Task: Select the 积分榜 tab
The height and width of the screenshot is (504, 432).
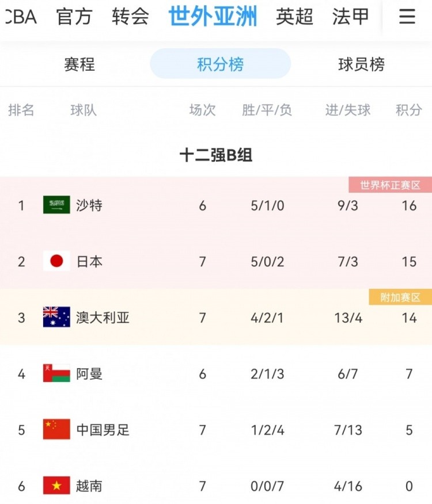Action: [221, 64]
